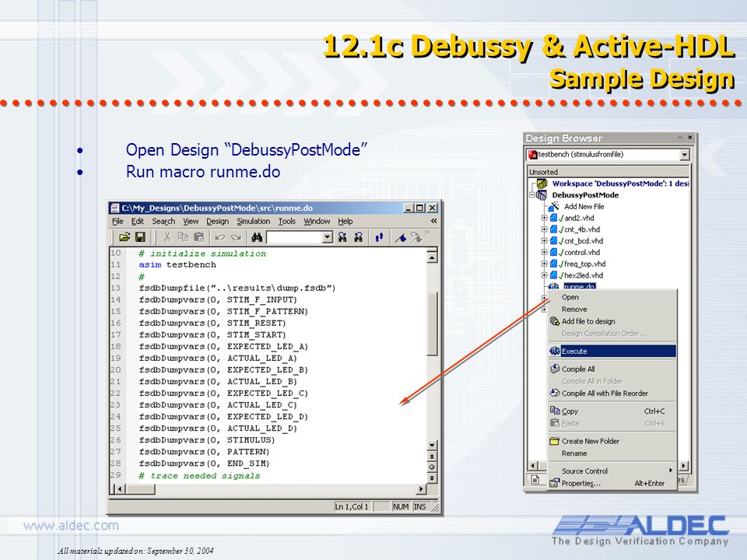The width and height of the screenshot is (747, 560).
Task: Click the Add file to design icon
Action: tap(555, 321)
